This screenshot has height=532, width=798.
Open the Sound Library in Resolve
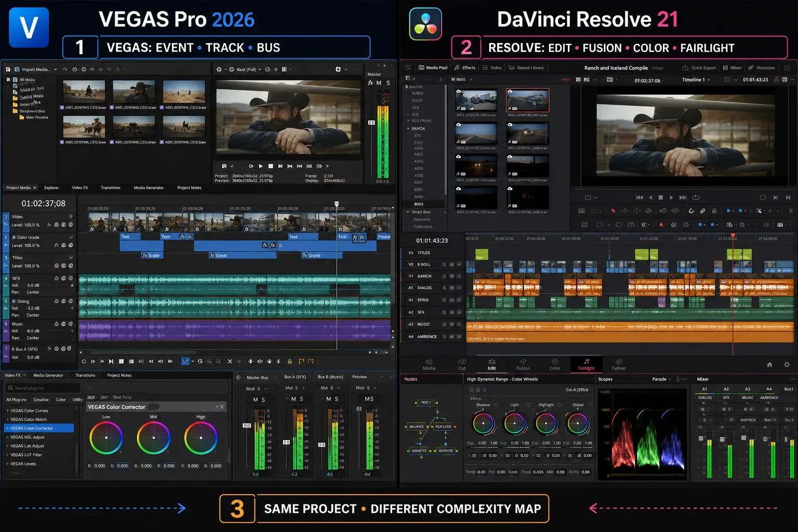pos(526,68)
